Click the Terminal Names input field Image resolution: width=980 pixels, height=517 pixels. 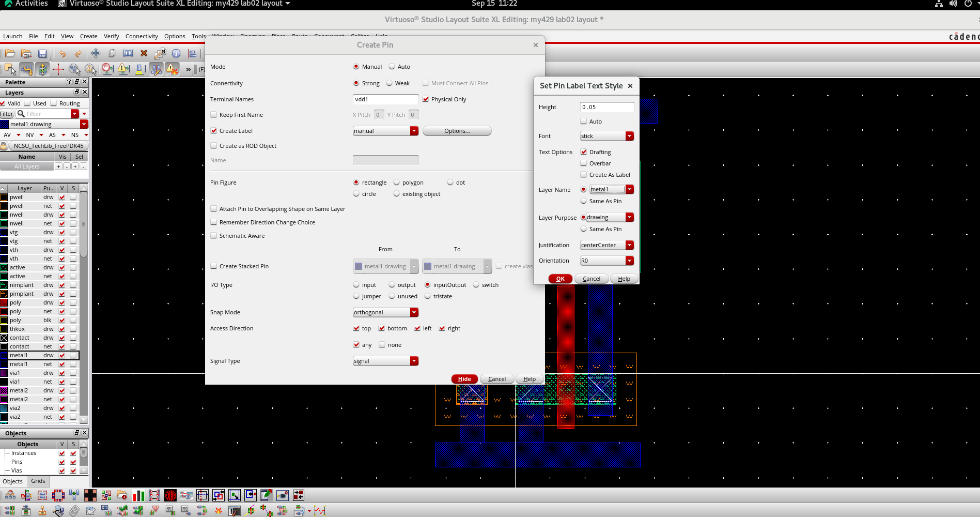tap(385, 99)
